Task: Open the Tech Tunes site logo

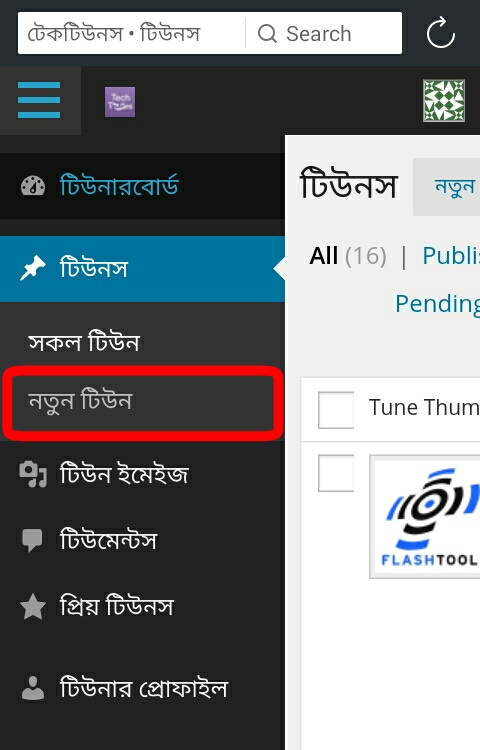Action: click(x=120, y=102)
